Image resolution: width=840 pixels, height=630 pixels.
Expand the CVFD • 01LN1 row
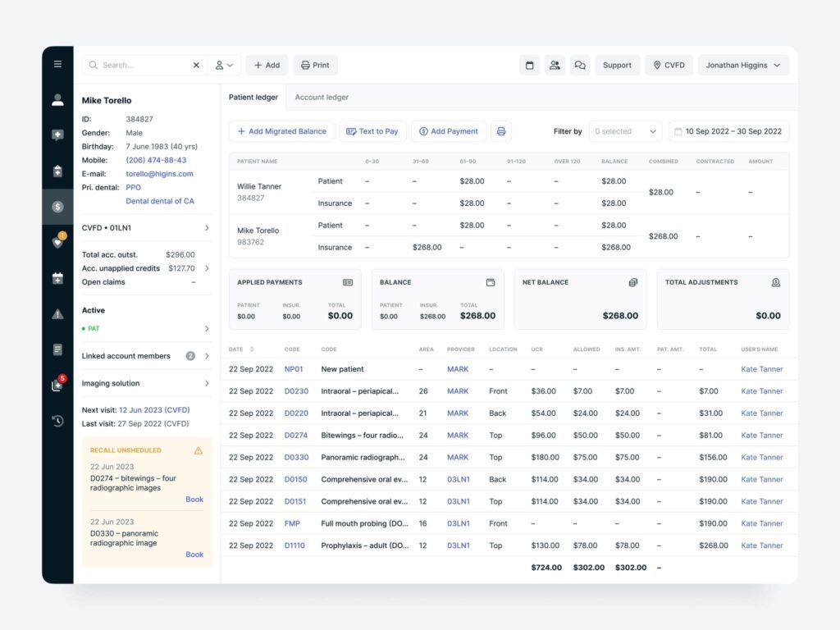point(206,228)
